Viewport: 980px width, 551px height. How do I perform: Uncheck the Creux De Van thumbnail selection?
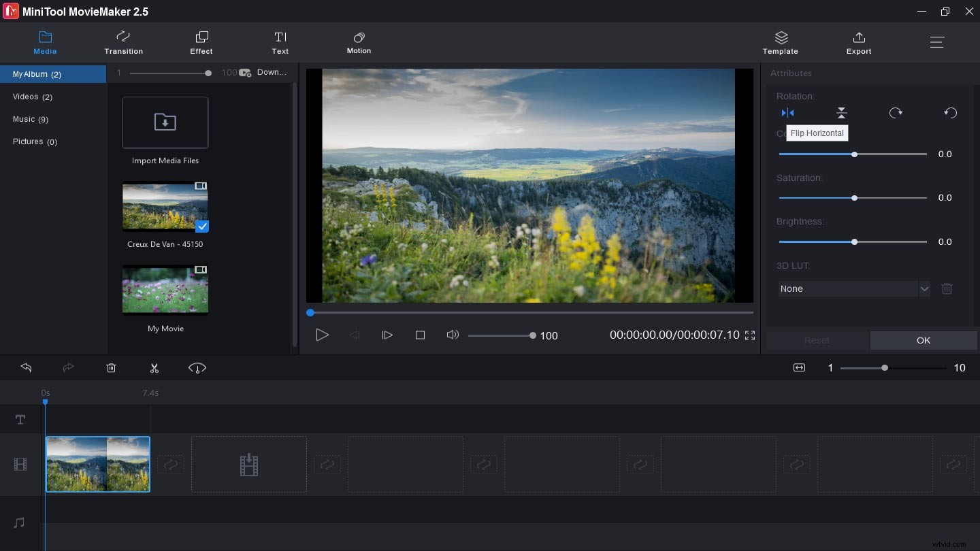coord(202,227)
